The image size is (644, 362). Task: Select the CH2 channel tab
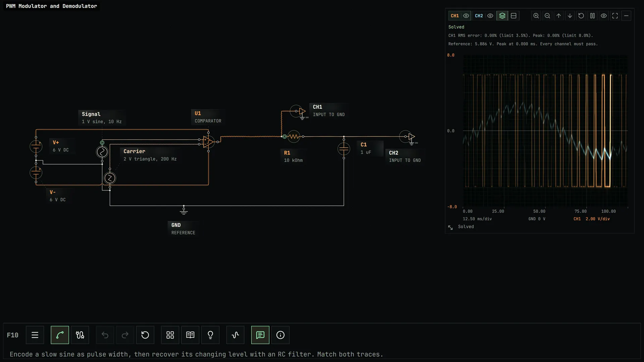479,16
